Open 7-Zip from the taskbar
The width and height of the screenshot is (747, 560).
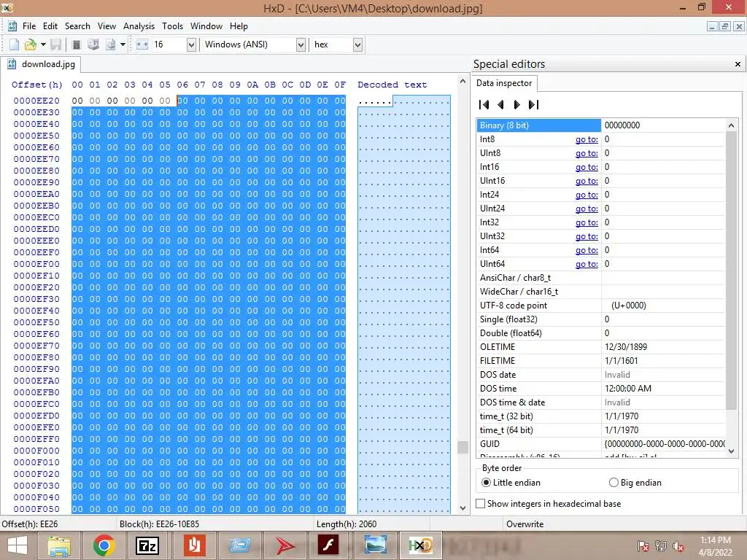pyautogui.click(x=147, y=545)
